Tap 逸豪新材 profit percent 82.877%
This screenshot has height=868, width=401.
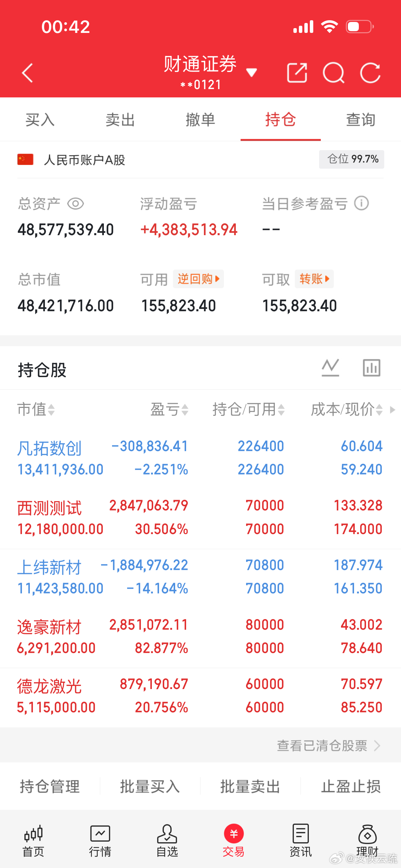click(x=161, y=648)
